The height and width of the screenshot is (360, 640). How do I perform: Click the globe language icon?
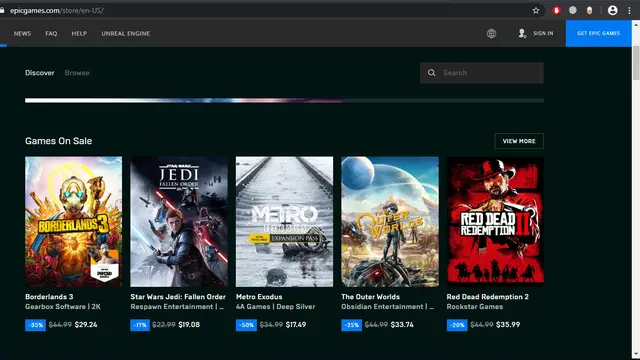(491, 33)
